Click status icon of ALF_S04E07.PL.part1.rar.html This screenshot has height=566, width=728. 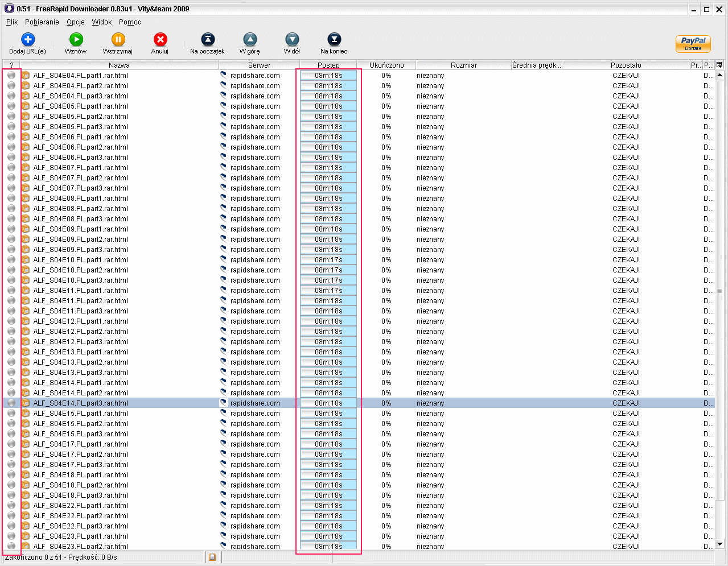coord(11,168)
